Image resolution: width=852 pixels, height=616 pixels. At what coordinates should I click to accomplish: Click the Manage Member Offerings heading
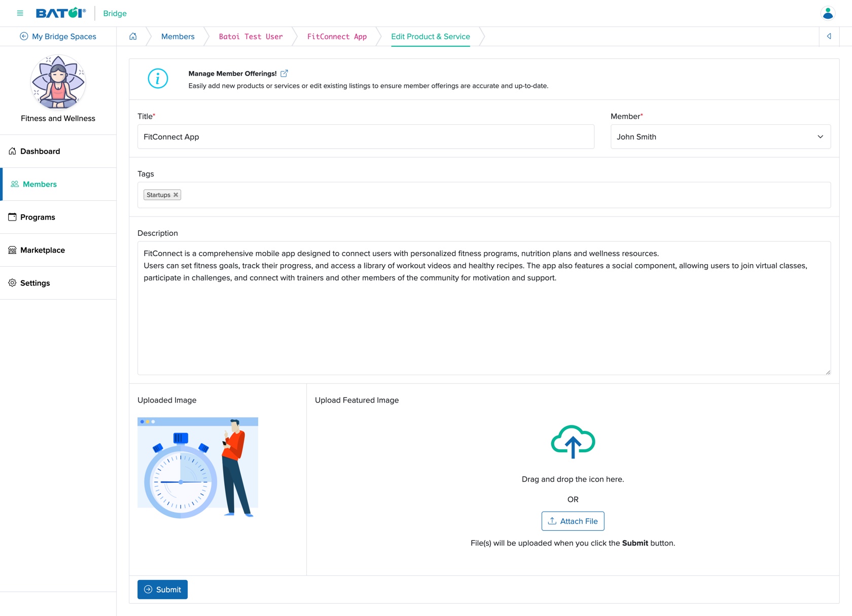pyautogui.click(x=232, y=74)
